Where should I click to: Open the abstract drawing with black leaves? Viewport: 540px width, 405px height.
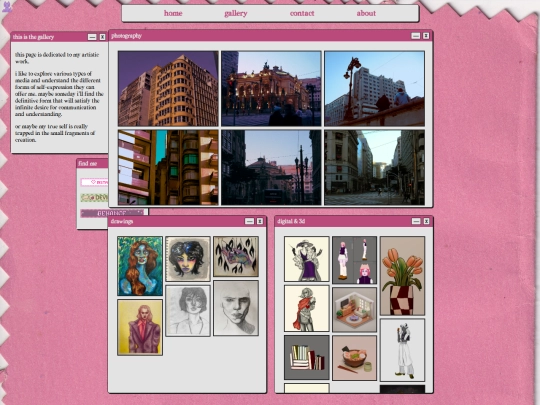(236, 257)
